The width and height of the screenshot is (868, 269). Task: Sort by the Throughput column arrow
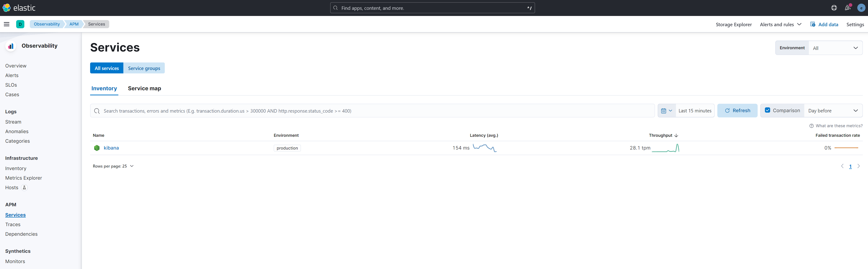676,135
